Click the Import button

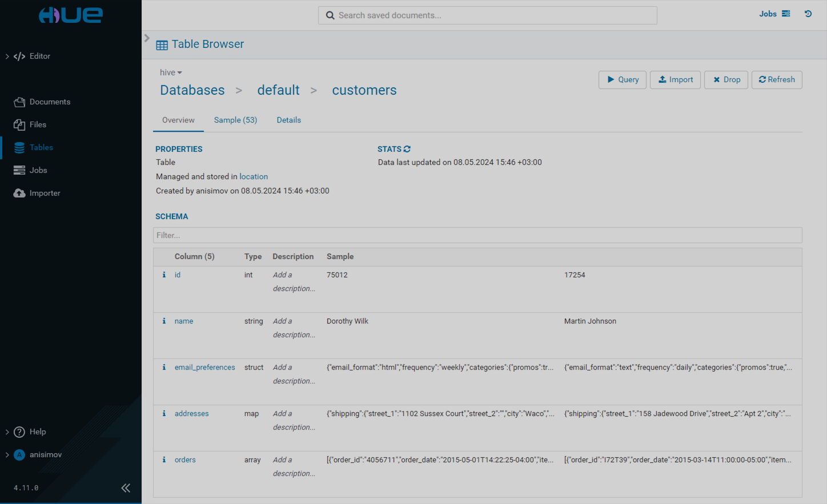pos(676,80)
